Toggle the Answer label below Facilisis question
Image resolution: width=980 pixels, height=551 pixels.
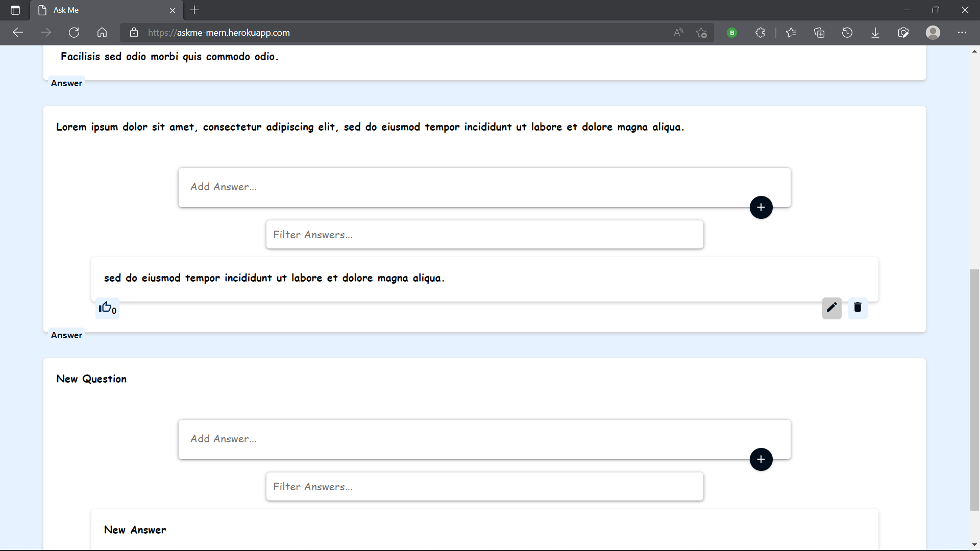66,83
